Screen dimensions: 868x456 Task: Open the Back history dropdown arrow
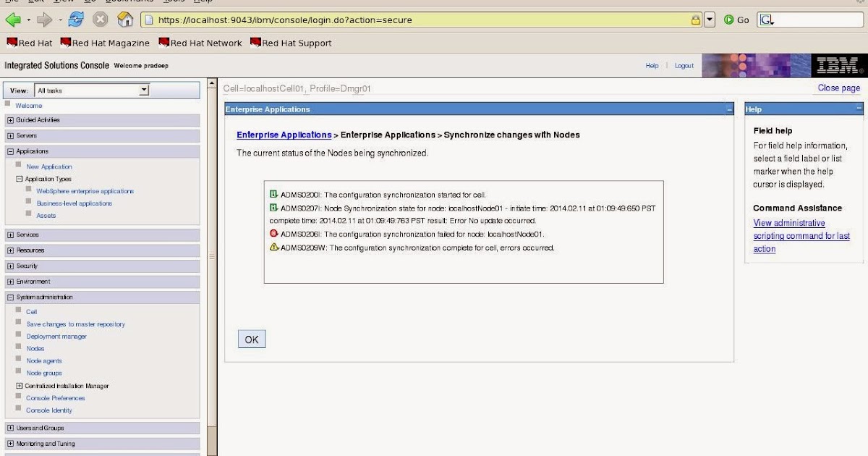tap(28, 20)
